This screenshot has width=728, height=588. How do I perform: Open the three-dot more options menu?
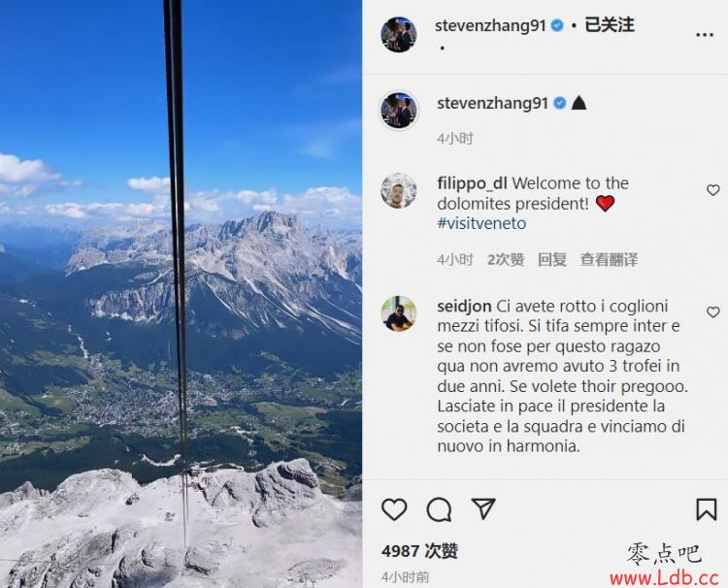coord(705,35)
